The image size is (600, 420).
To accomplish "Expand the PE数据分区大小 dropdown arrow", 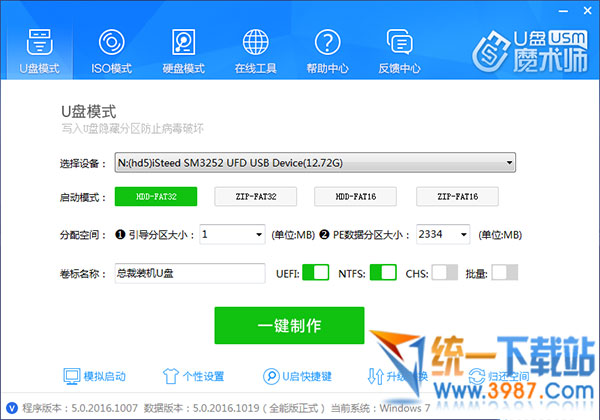I will point(463,234).
